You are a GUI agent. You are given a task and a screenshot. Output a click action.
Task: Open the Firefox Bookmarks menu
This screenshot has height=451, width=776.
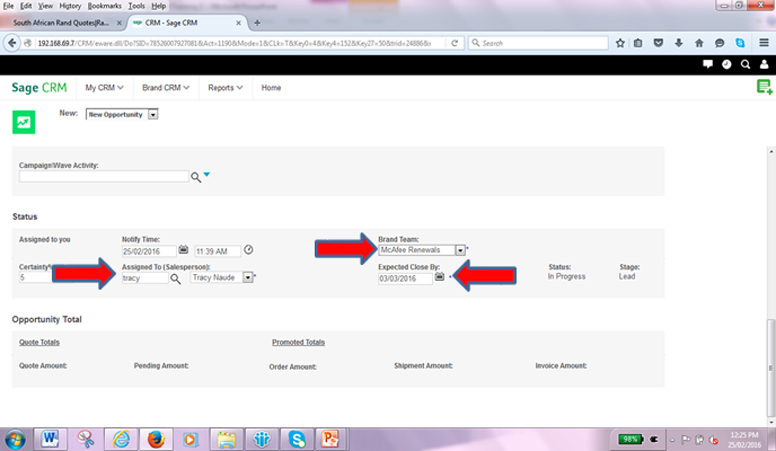click(x=104, y=6)
